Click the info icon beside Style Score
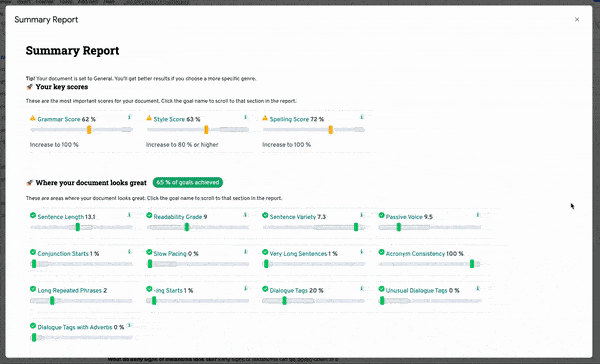The width and height of the screenshot is (600, 364). coord(246,117)
